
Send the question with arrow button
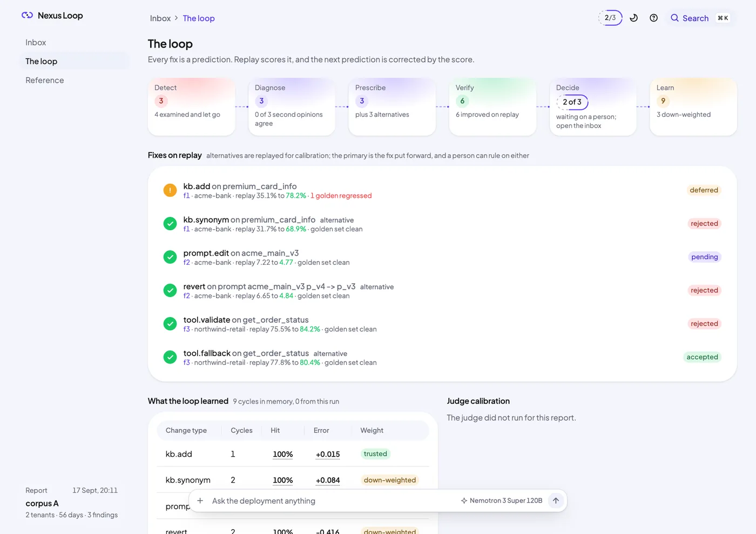[x=556, y=500]
